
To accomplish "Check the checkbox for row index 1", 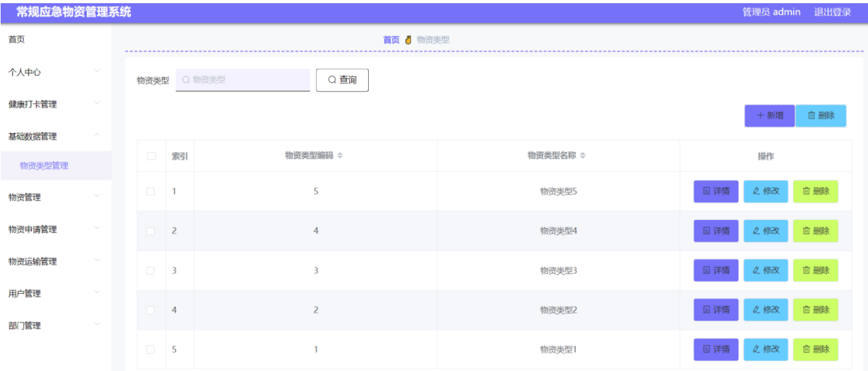I will coord(151,191).
